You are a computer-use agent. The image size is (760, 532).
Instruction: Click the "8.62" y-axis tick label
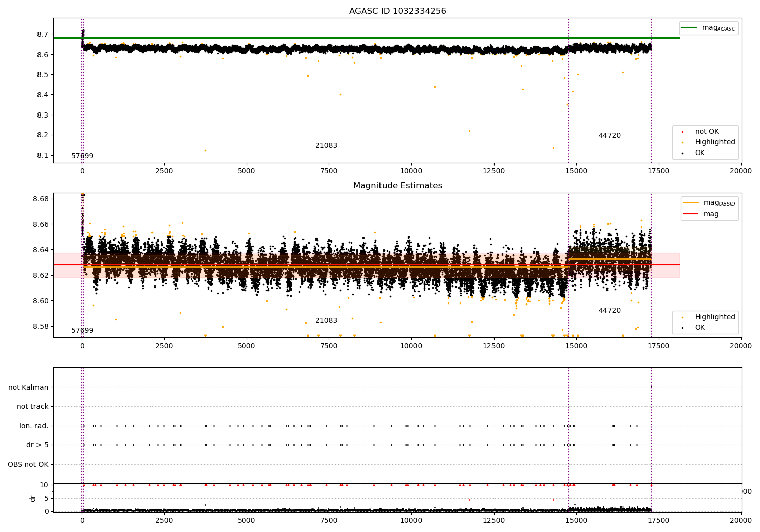[41, 276]
